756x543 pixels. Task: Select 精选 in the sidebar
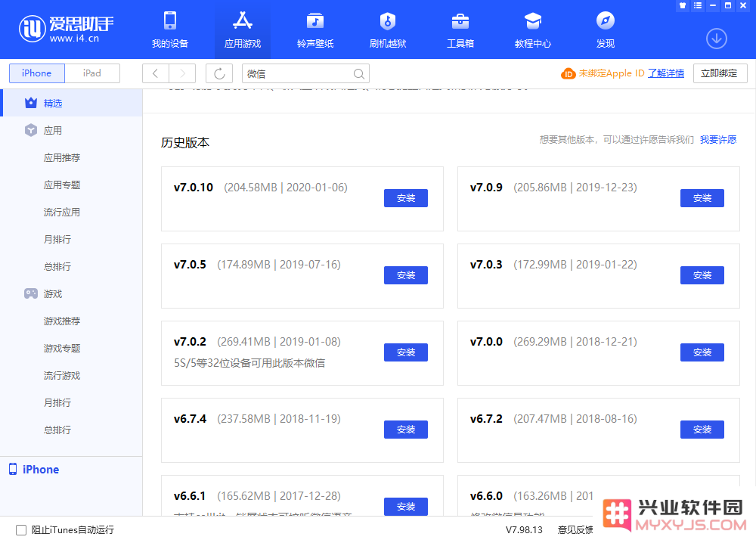pyautogui.click(x=71, y=103)
